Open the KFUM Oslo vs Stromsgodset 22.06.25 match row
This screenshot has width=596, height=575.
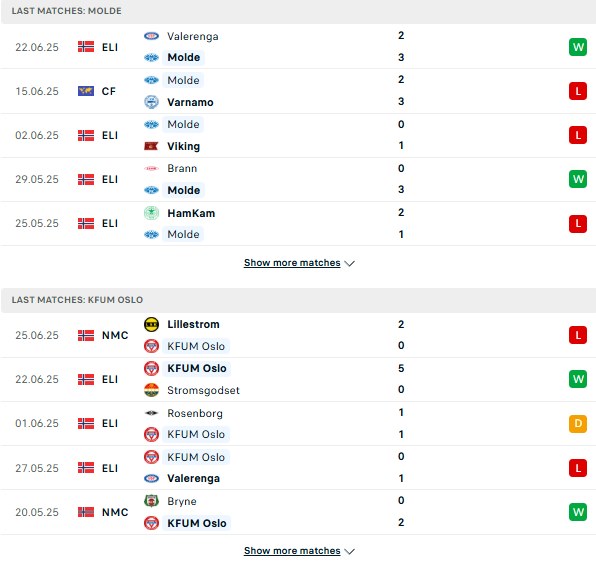[298, 379]
